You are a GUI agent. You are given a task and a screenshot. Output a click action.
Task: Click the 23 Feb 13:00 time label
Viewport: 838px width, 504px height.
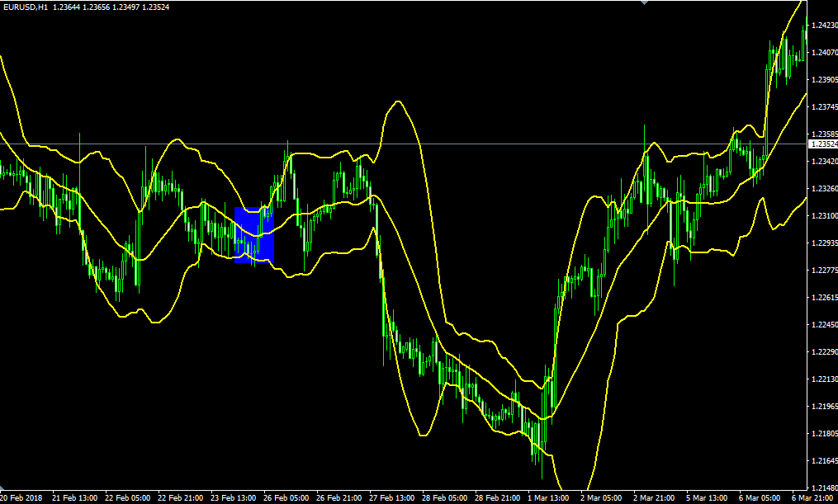(234, 498)
